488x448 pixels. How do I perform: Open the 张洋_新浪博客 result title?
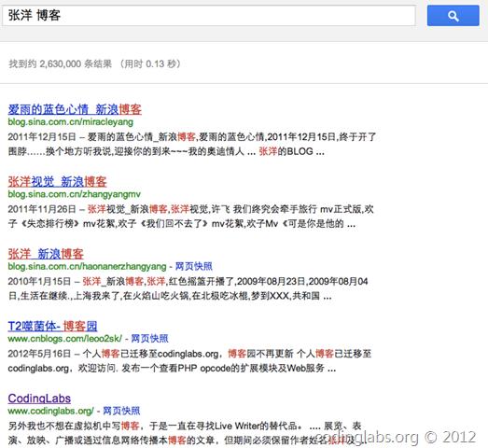pyautogui.click(x=46, y=254)
